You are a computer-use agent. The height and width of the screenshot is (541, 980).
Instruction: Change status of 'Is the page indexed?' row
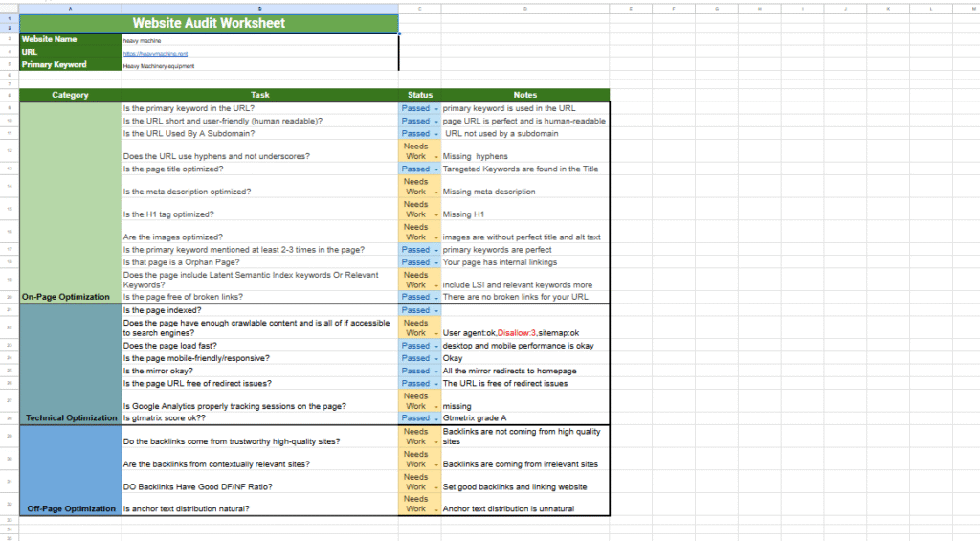[435, 310]
